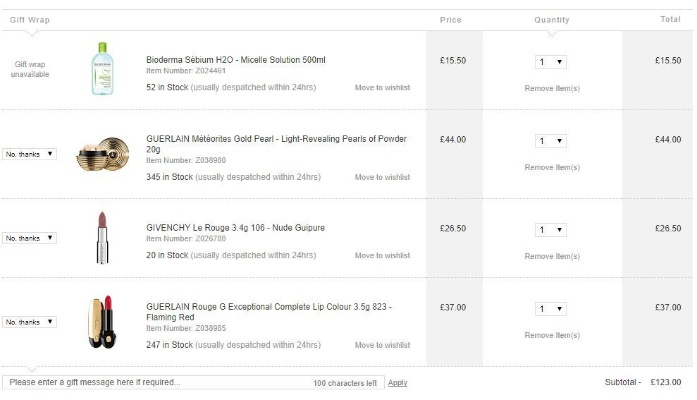
Task: Open gift wrap dropdown for GUERLAIN Rouge G
Action: click(x=29, y=322)
